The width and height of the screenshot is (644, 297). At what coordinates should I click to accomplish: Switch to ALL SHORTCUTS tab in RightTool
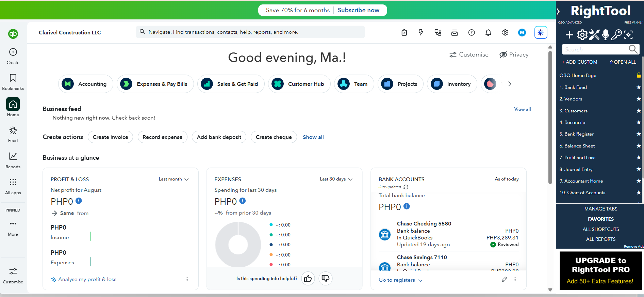[x=601, y=229]
